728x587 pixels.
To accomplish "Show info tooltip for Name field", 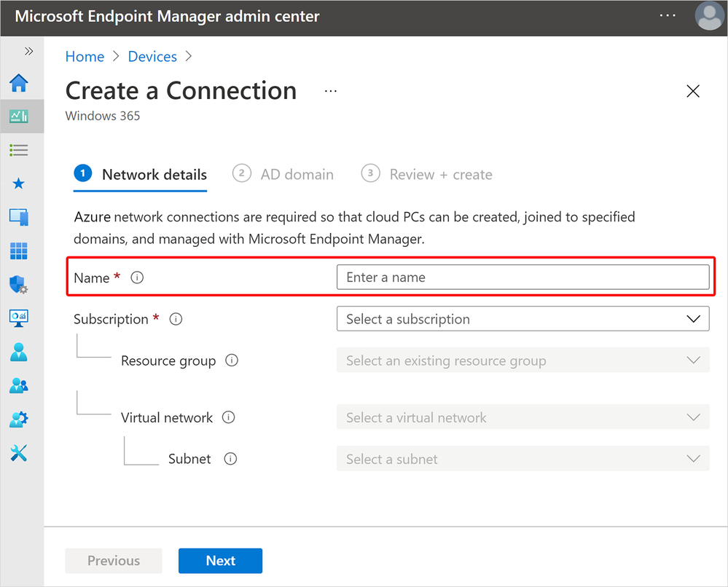I will tap(137, 277).
